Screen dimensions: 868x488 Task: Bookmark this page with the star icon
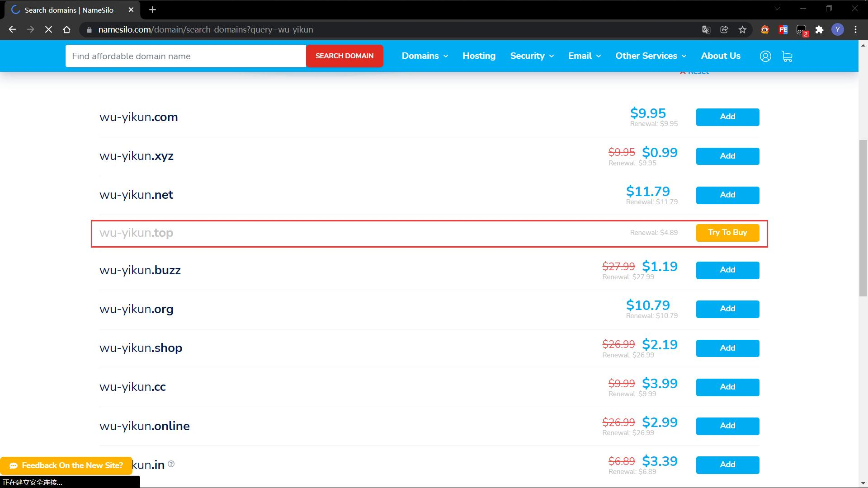pos(742,30)
